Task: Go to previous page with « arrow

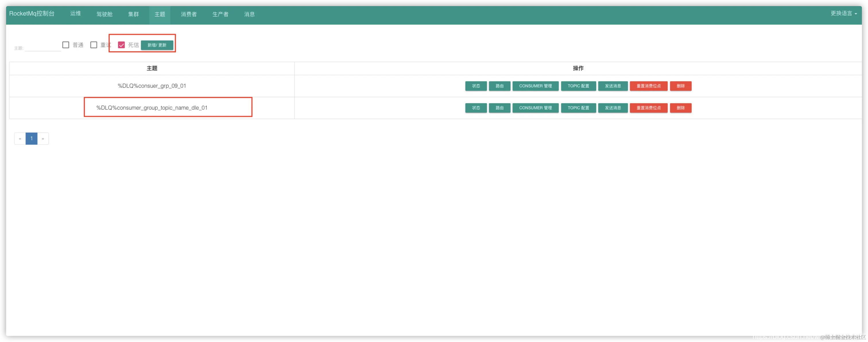Action: 20,138
